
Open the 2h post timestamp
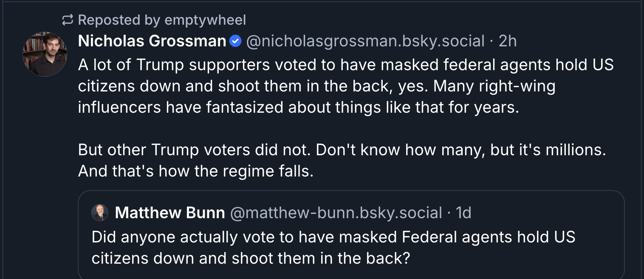pos(508,41)
